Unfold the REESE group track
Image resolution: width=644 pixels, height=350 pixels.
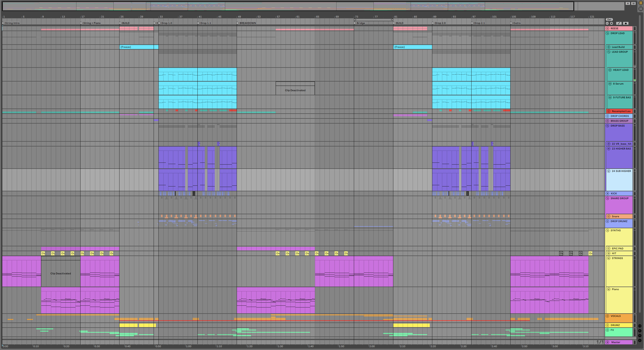tap(608, 29)
